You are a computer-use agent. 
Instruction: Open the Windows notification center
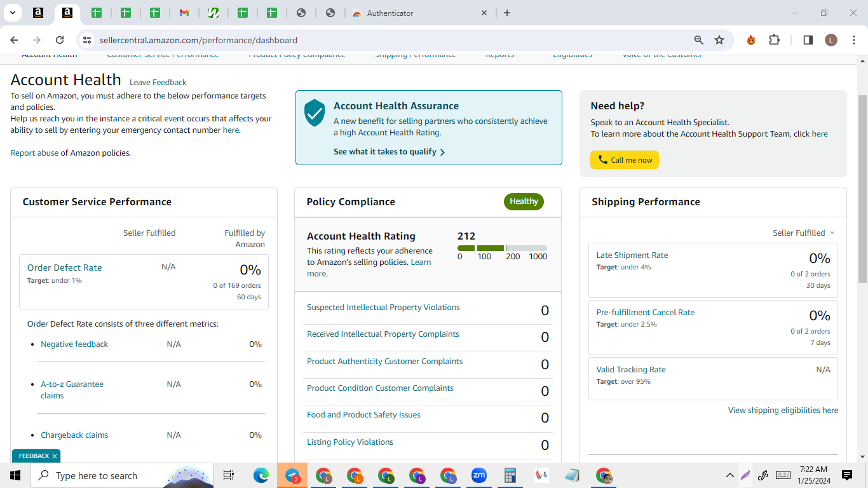point(847,475)
